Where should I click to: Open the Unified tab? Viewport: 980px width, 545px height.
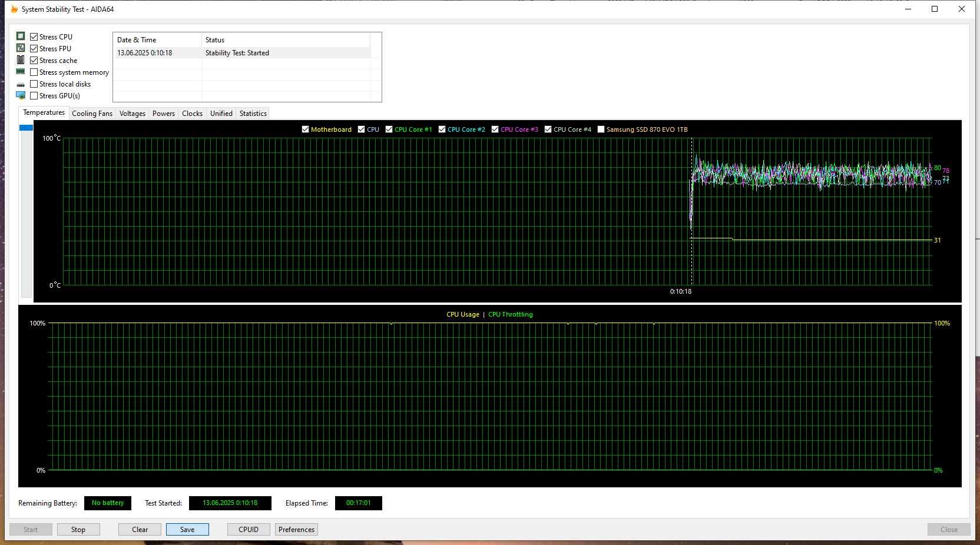[221, 114]
